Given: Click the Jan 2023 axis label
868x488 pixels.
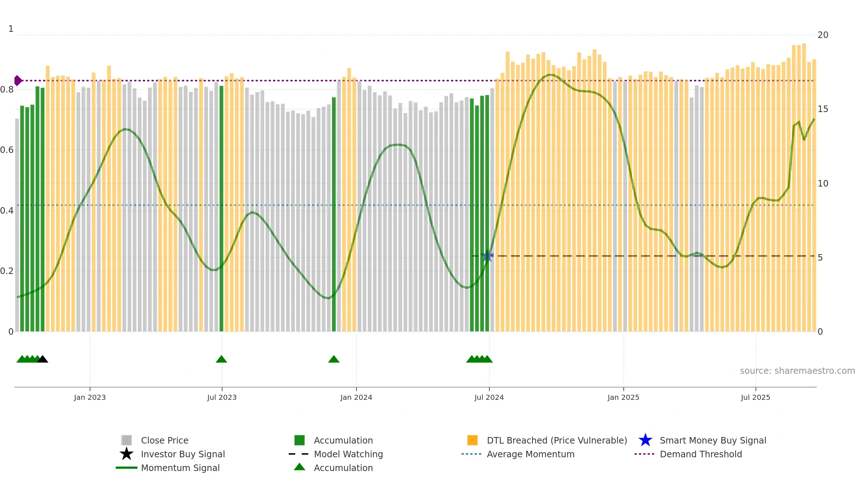Looking at the screenshot, I should tap(90, 397).
